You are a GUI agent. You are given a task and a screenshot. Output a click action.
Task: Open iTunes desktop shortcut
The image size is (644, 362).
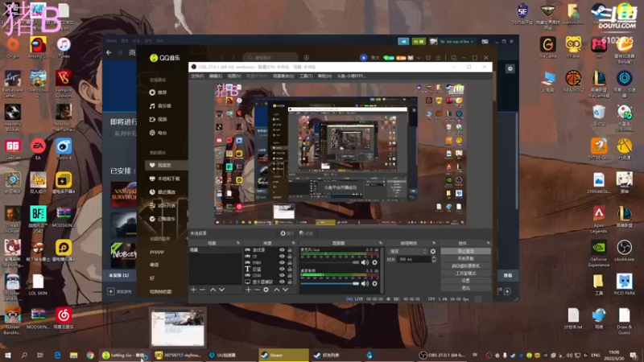point(64,47)
